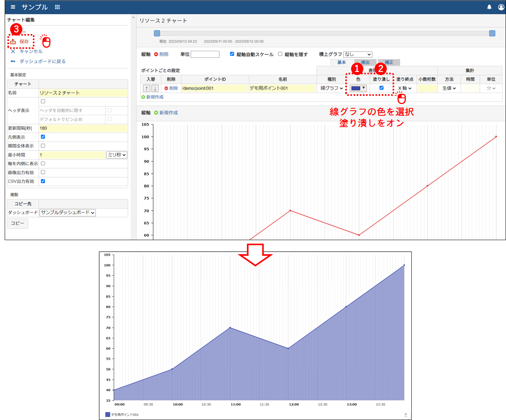The width and height of the screenshot is (506, 420).
Task: Click the green plus icon beside 縦軸 新規作成
Action: coord(156,113)
